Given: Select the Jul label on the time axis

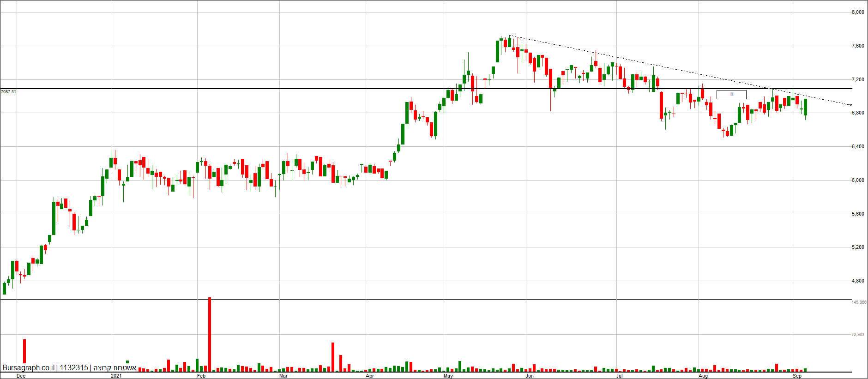Looking at the screenshot, I should click(619, 376).
